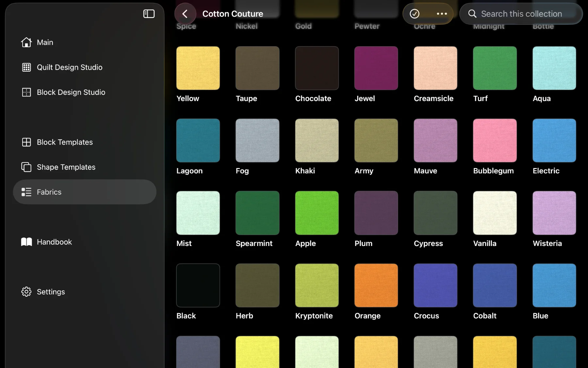Open the Handbook
The image size is (588, 368).
(x=85, y=242)
